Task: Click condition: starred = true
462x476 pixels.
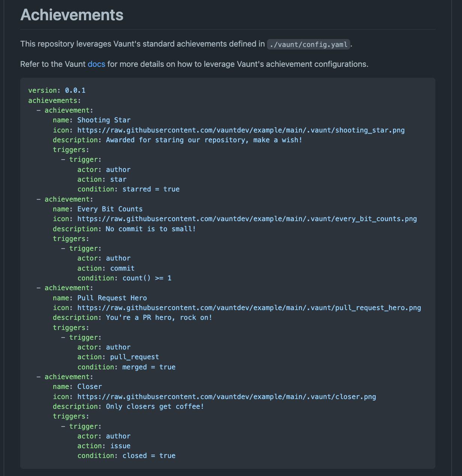Action: [129, 189]
